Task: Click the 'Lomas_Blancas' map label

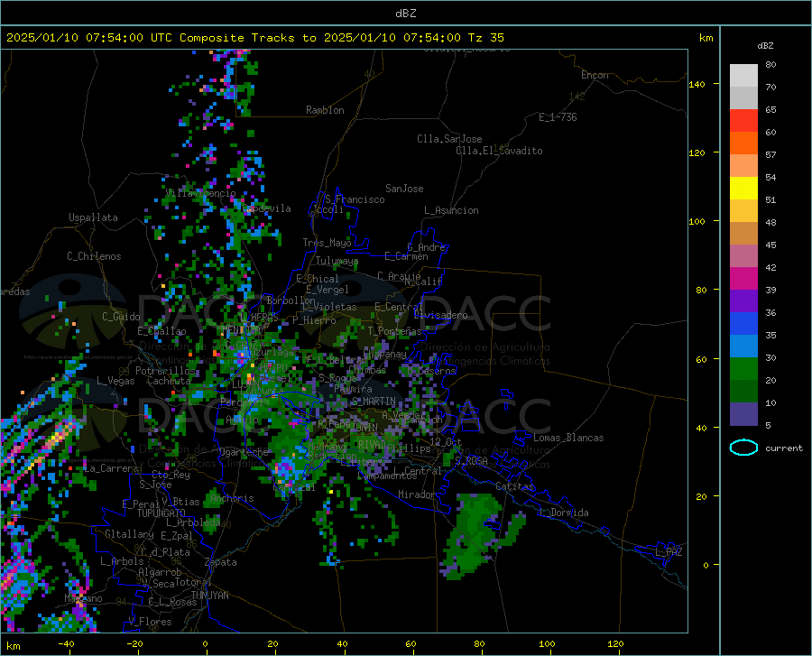Action: pyautogui.click(x=568, y=438)
